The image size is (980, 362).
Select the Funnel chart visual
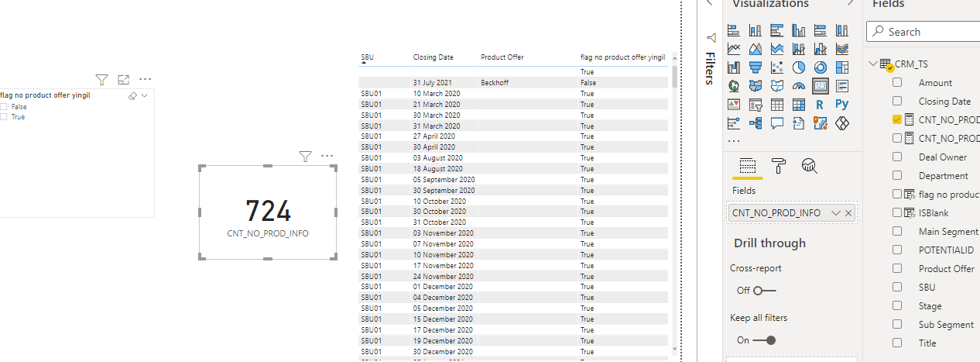[756, 67]
